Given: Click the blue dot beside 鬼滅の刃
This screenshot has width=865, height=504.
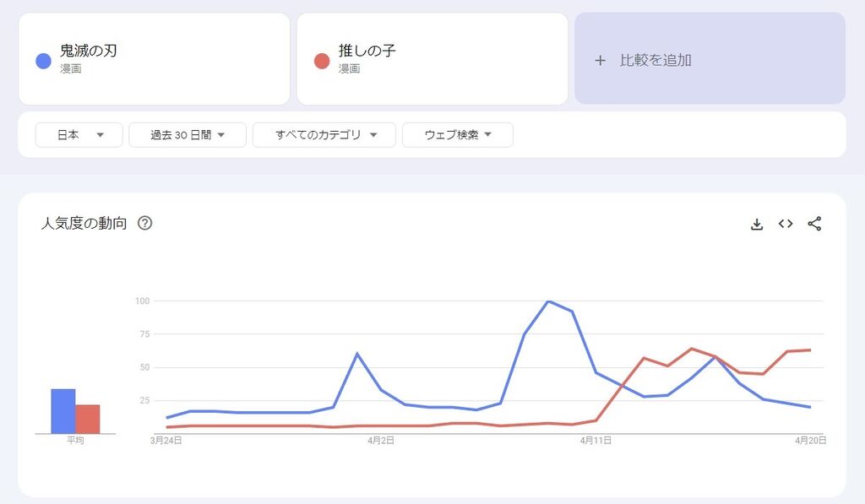Looking at the screenshot, I should click(x=44, y=60).
